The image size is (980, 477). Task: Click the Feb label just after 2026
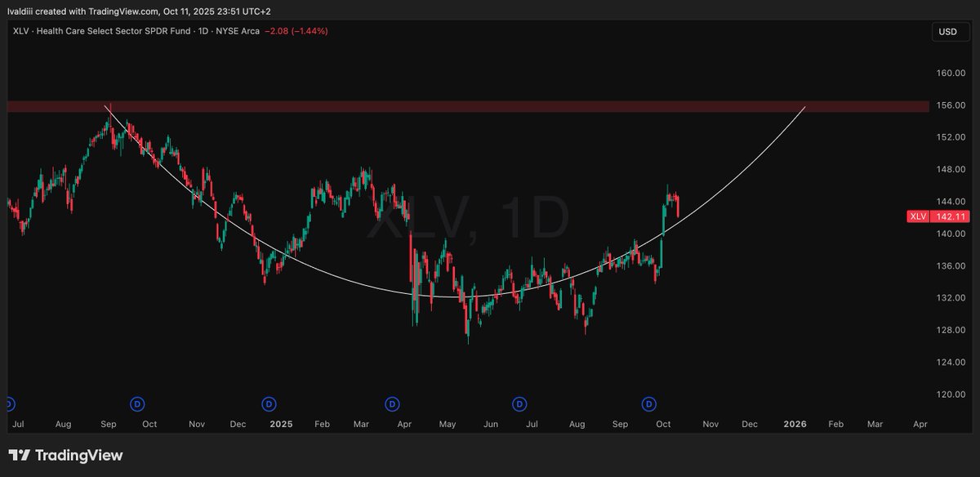point(835,425)
